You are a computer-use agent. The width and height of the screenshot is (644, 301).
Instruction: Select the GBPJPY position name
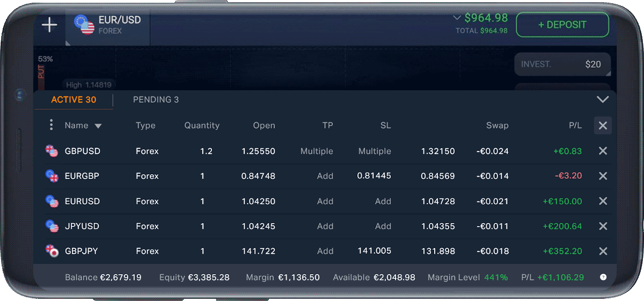tap(82, 251)
